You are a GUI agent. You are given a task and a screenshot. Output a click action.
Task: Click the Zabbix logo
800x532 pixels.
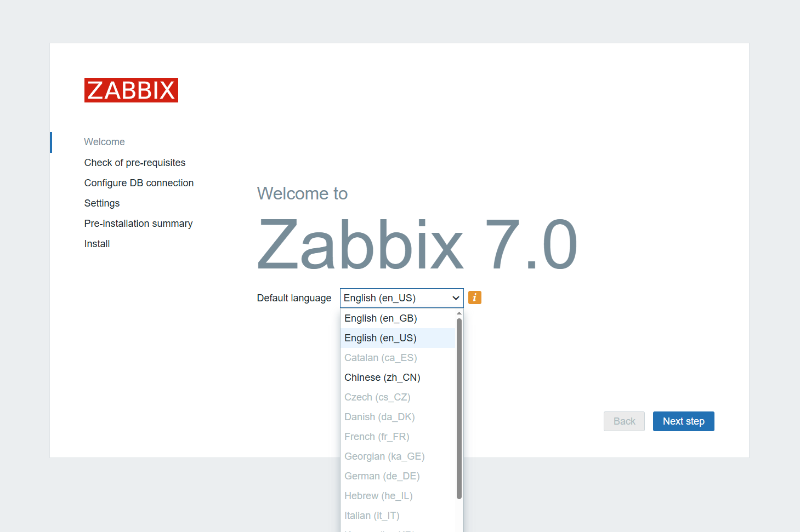pos(131,90)
